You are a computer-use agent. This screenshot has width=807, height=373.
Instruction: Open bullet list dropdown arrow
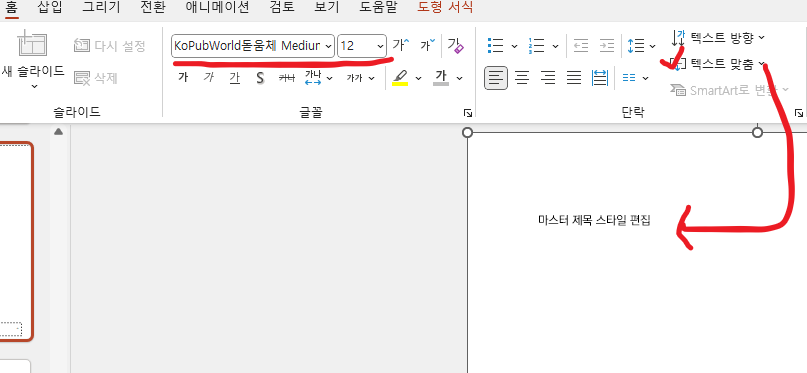pyautogui.click(x=514, y=46)
